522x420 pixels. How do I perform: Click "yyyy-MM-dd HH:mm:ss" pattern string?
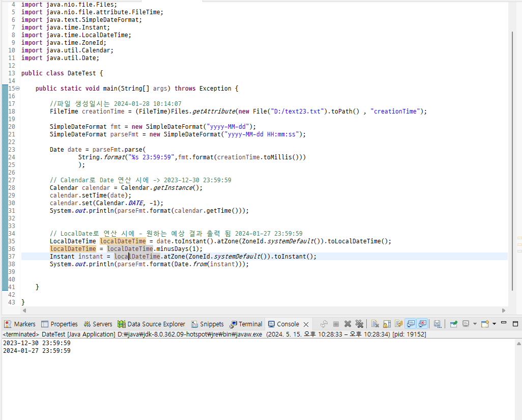(x=262, y=134)
